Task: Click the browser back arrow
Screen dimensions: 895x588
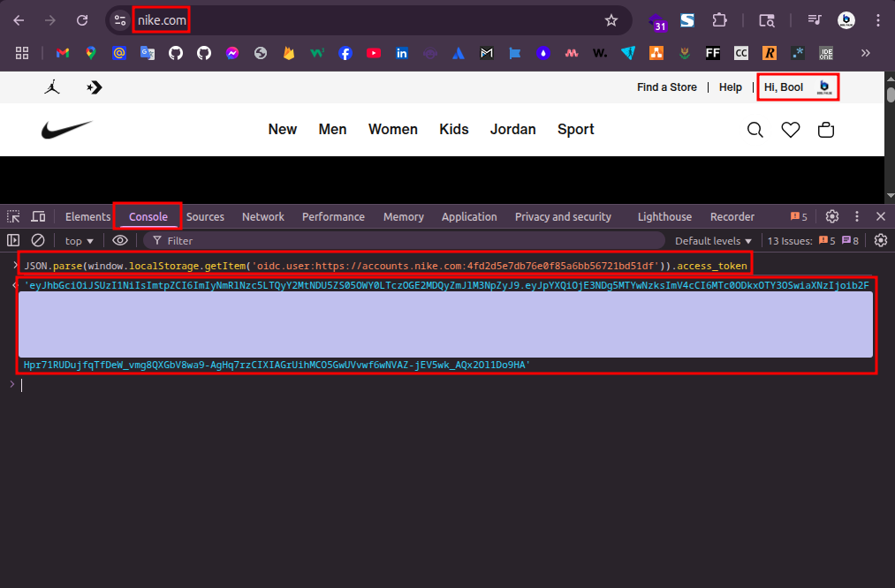Action: [x=19, y=20]
